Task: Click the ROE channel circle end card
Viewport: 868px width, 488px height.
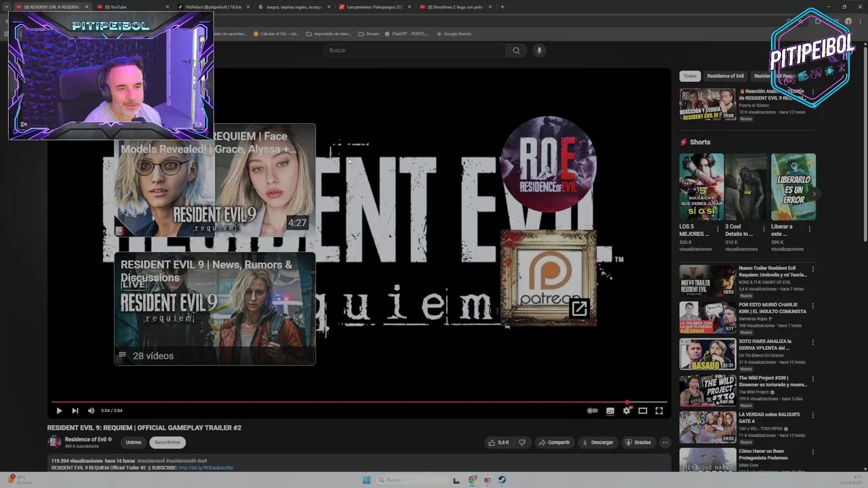Action: (x=548, y=164)
